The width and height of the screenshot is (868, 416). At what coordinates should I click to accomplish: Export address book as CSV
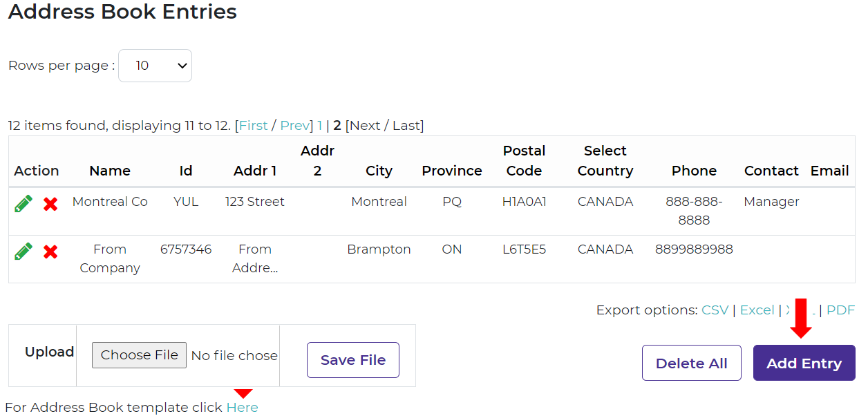[x=715, y=310]
